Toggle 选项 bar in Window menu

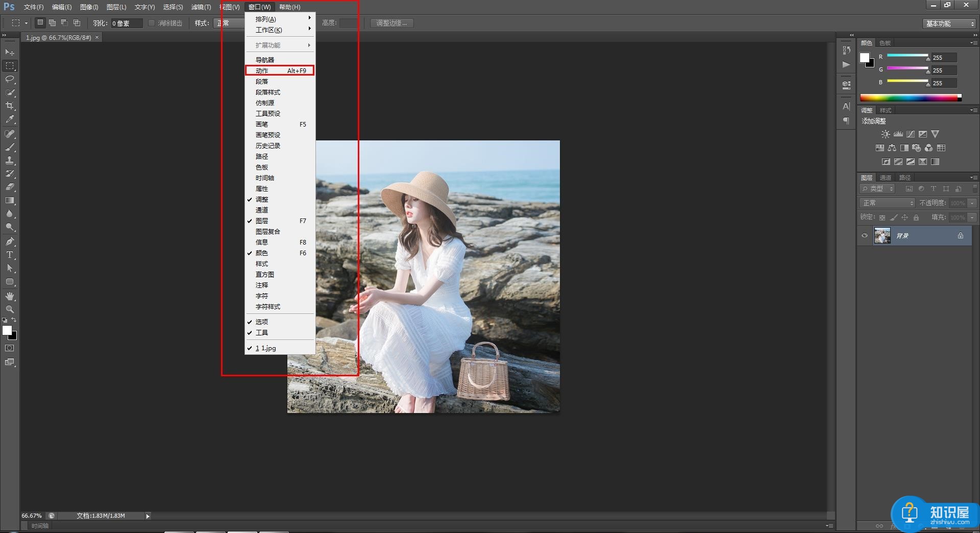click(x=280, y=322)
